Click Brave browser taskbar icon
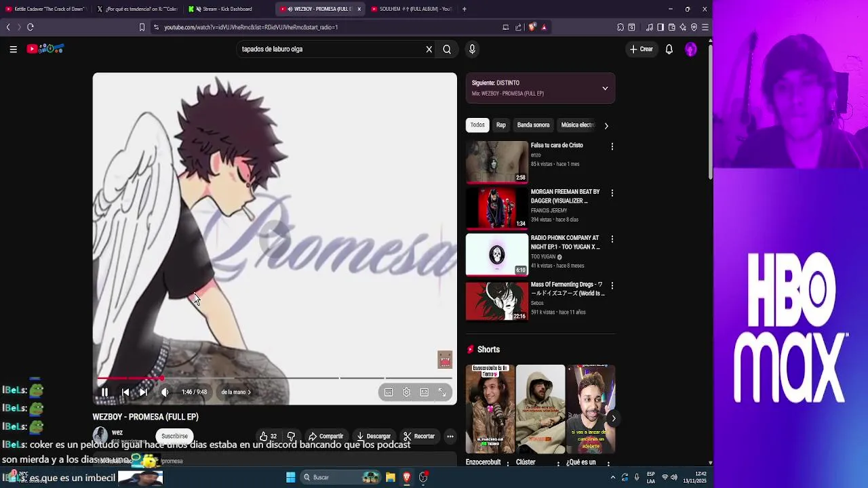This screenshot has width=868, height=488. point(407,477)
